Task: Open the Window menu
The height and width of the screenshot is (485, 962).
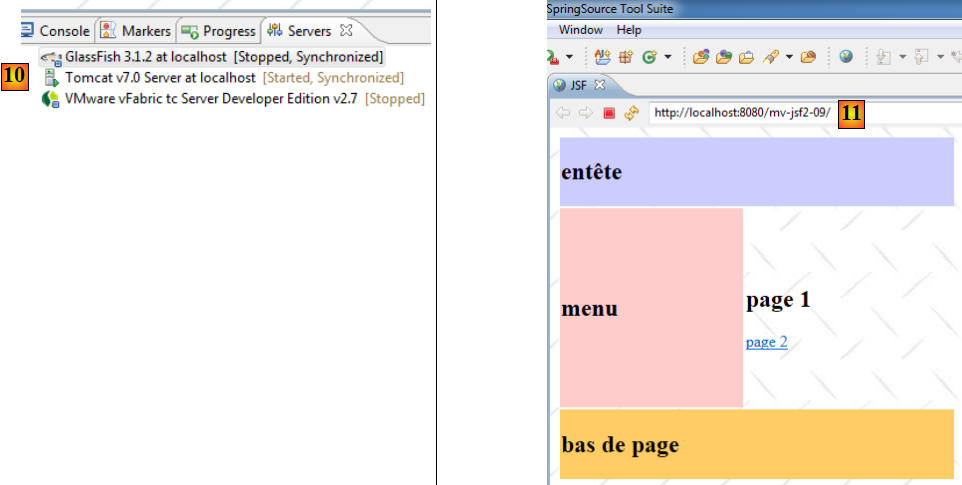Action: 580,30
